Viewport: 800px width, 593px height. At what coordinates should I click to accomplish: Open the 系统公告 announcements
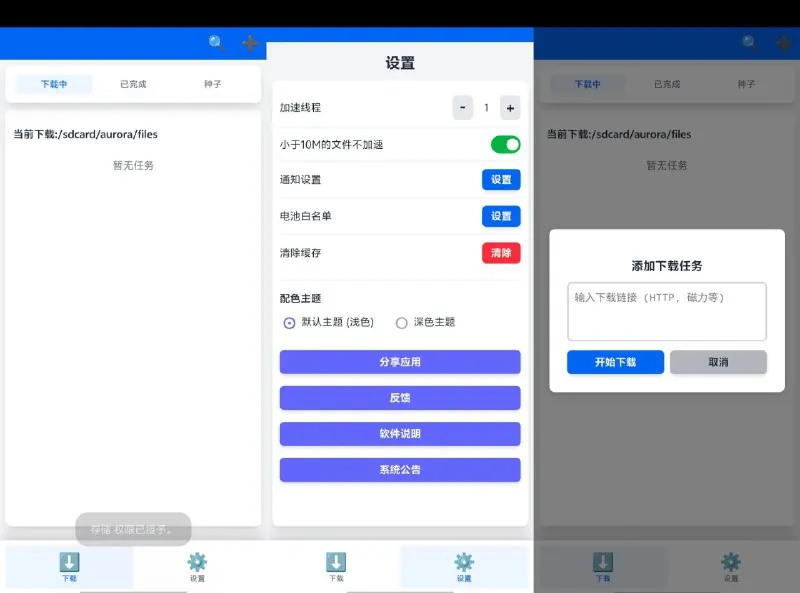[400, 469]
